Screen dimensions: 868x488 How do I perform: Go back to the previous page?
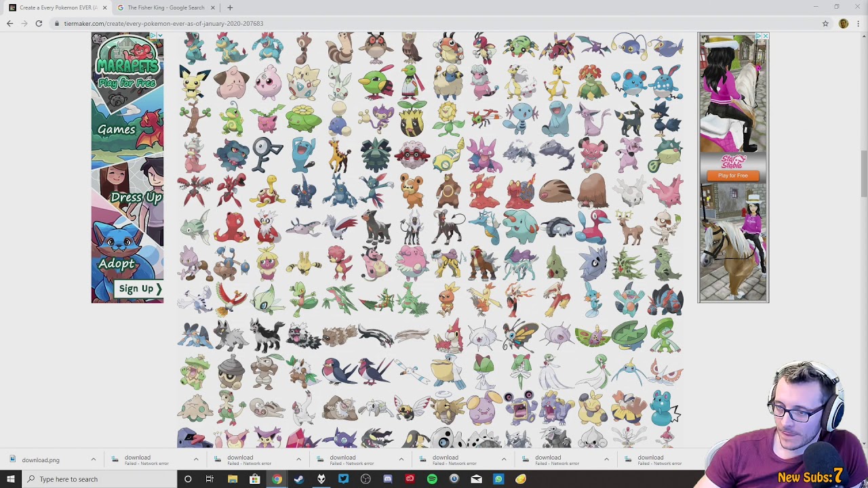[x=9, y=23]
